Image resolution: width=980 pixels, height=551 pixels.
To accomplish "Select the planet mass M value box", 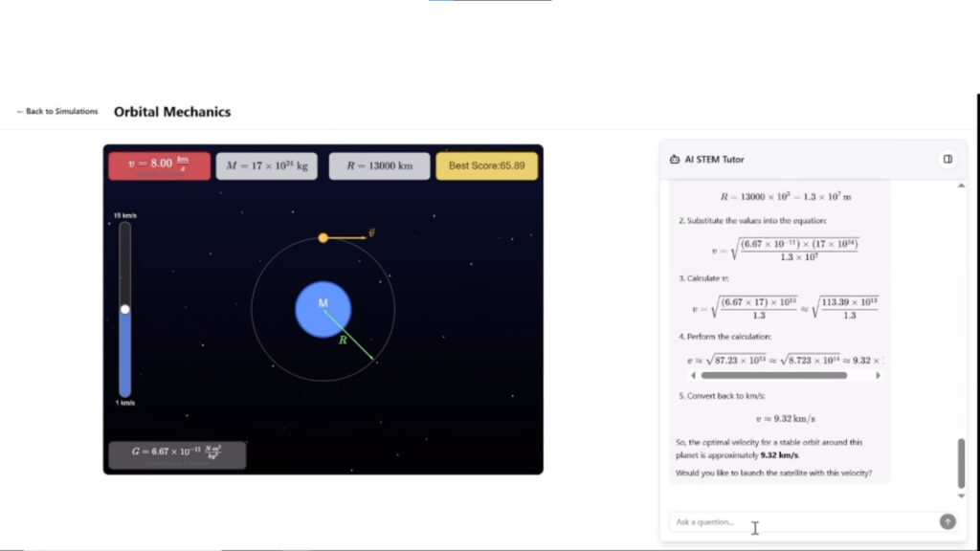I will click(266, 165).
